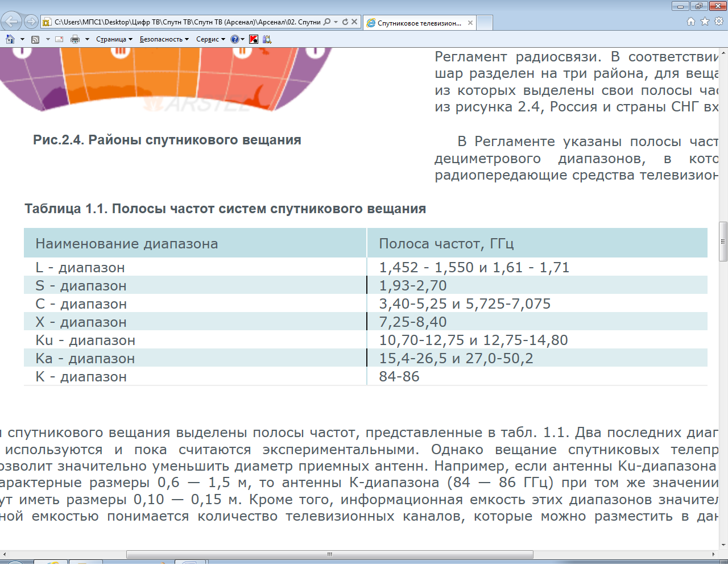728x565 pixels.
Task: Click the horizontal scrollbar thumb
Action: (330, 554)
